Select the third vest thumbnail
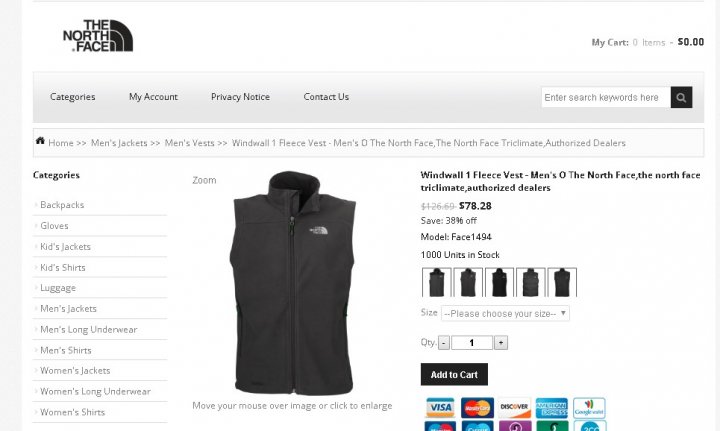 point(499,282)
